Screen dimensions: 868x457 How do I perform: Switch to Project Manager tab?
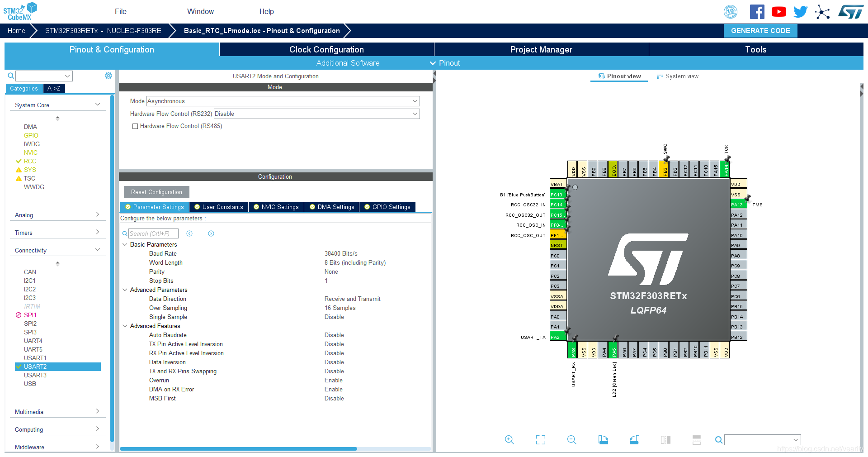pos(541,50)
